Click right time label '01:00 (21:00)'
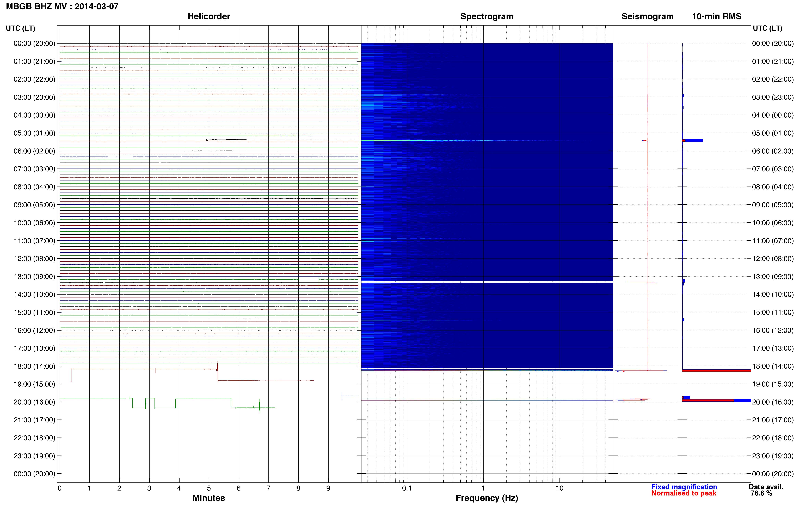Screen dimensions: 812x508 click(x=773, y=61)
